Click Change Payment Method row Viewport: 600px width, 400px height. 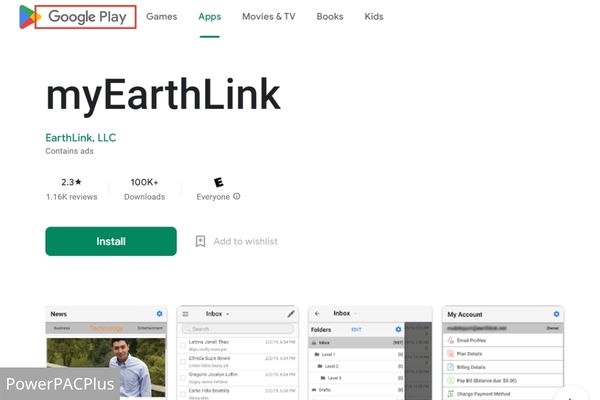coord(503,394)
